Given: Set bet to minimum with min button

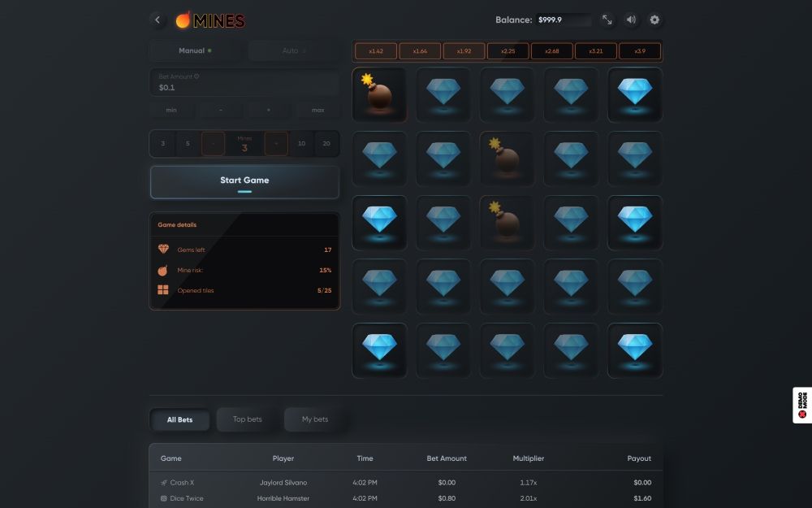Looking at the screenshot, I should point(171,110).
